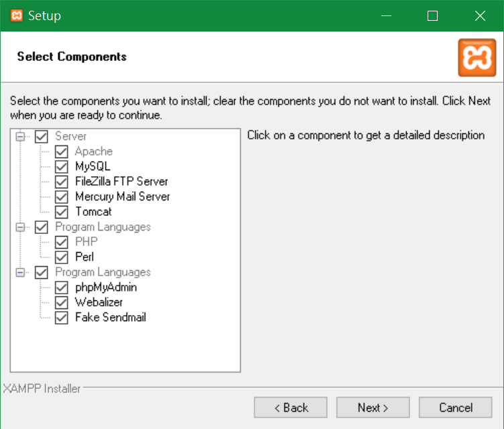This screenshot has height=429, width=504.
Task: Select the Webalizer item label
Action: (99, 302)
